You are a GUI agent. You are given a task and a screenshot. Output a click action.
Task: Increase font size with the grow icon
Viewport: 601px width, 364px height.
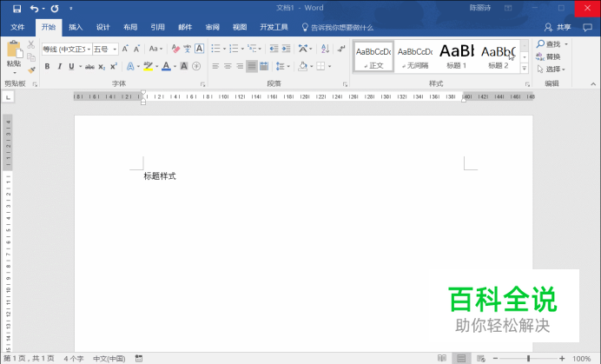coord(125,49)
